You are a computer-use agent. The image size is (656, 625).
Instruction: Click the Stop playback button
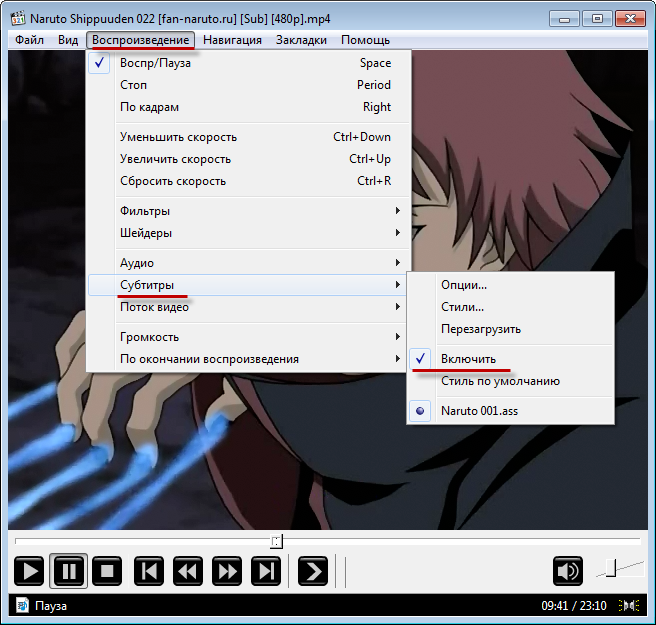pyautogui.click(x=107, y=571)
